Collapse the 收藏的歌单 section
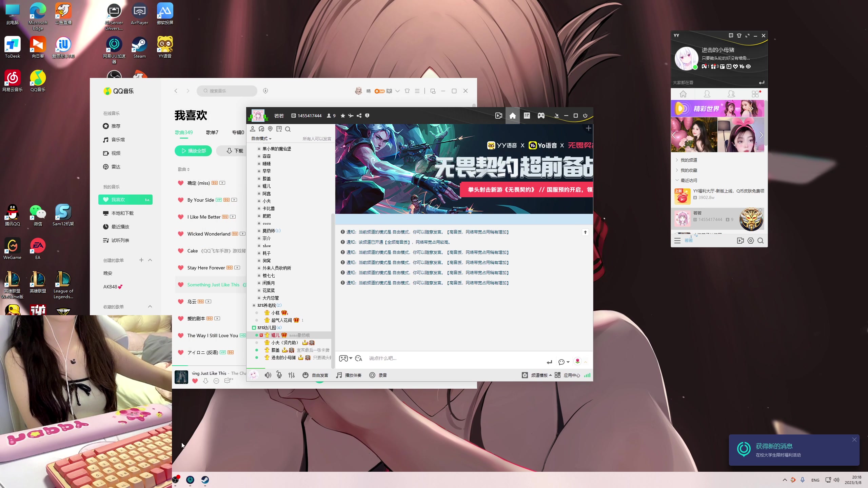 coord(150,306)
